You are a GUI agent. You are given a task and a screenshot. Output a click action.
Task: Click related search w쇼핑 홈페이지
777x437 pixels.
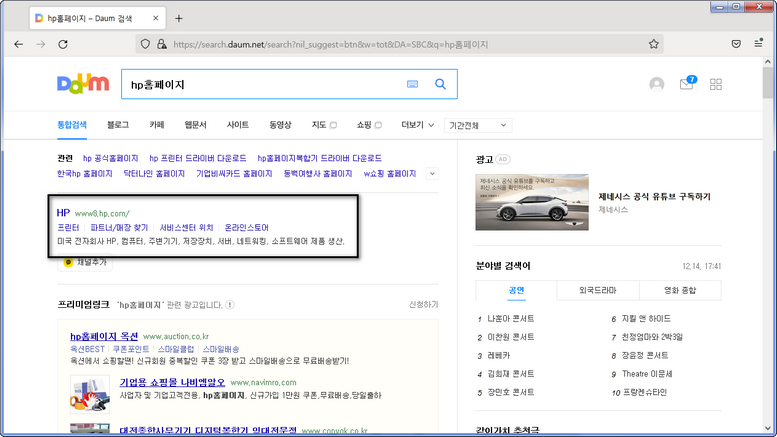[x=389, y=173]
